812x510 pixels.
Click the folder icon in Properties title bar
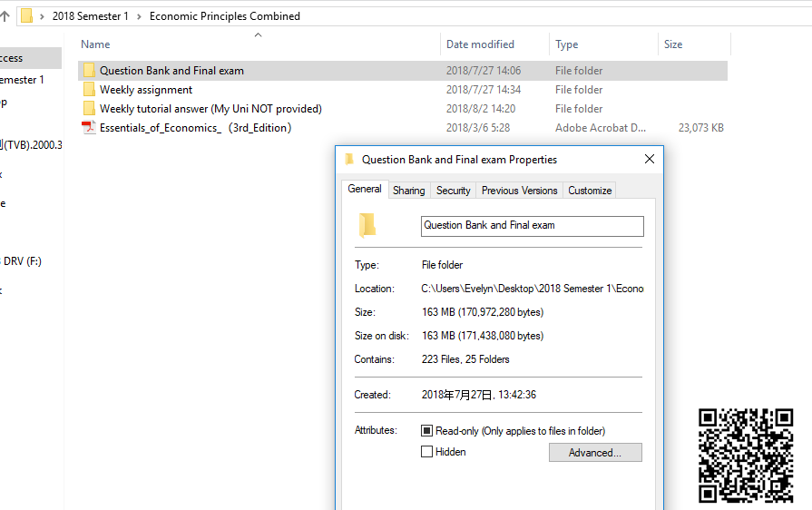point(349,160)
